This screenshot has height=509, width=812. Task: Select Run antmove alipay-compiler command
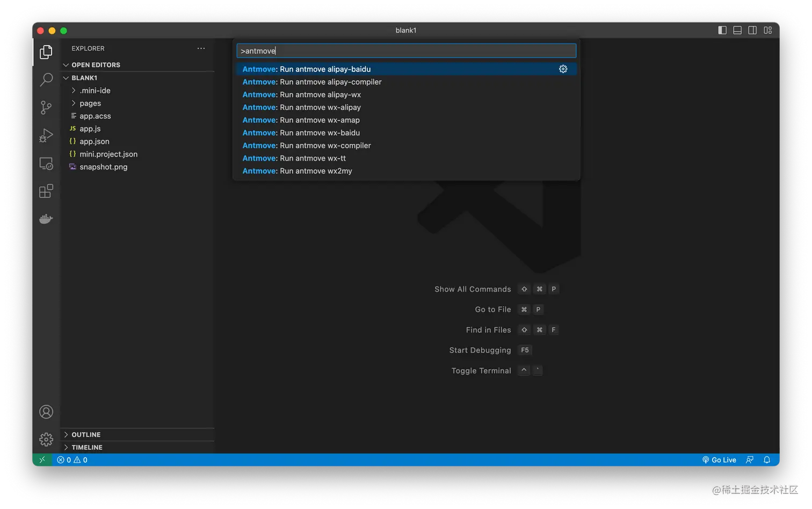pyautogui.click(x=407, y=82)
